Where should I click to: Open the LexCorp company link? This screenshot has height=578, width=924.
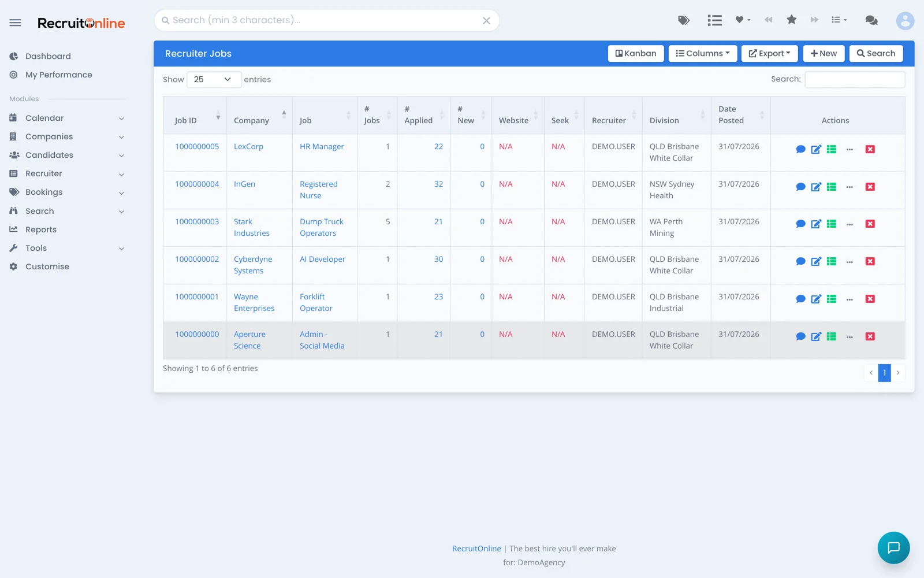[248, 147]
